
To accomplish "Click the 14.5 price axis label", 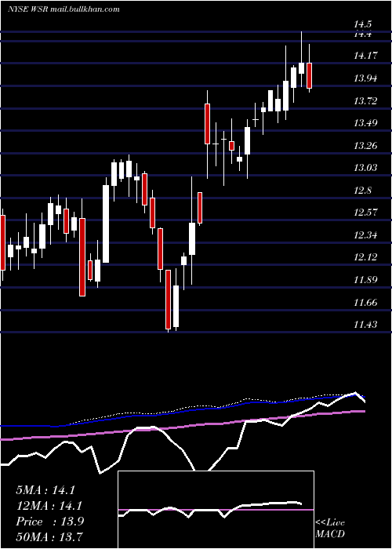I will click(362, 24).
